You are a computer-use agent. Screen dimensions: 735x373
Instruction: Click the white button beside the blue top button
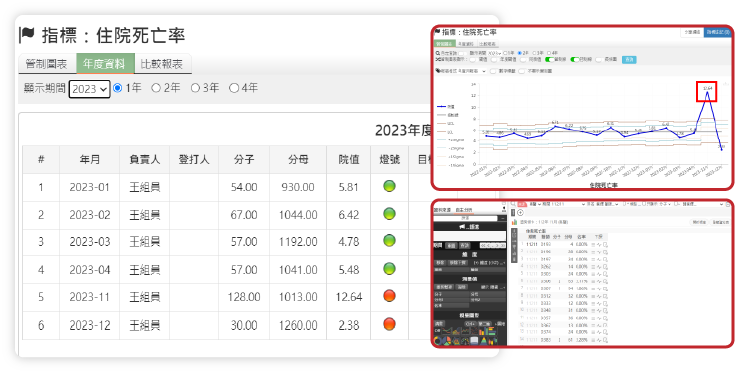(692, 32)
